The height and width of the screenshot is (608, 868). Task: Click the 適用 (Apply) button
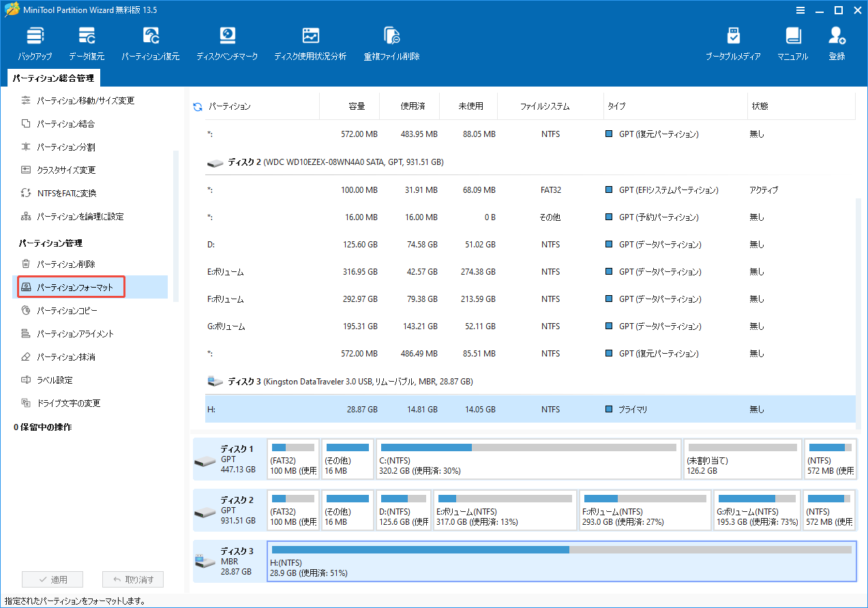click(x=53, y=579)
